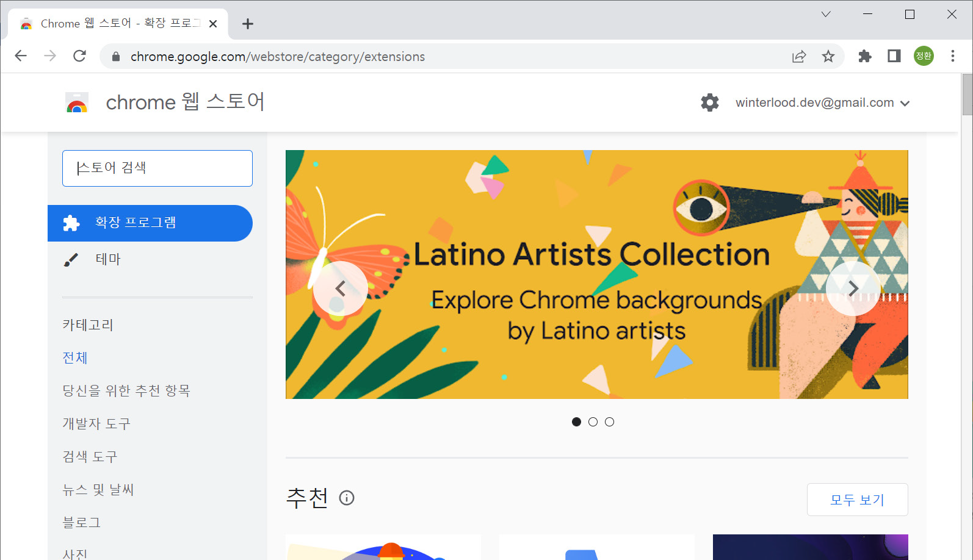Image resolution: width=973 pixels, height=560 pixels.
Task: Click chrome 웹 스토어 title text
Action: coord(186,102)
